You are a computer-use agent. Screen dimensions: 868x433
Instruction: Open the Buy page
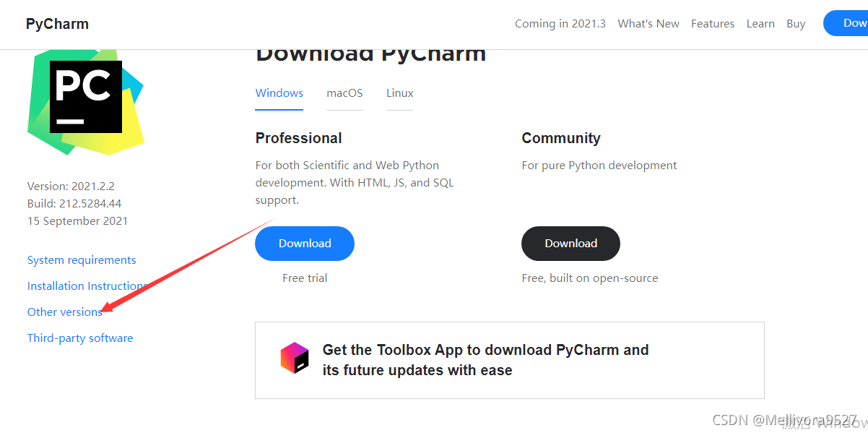click(x=796, y=24)
